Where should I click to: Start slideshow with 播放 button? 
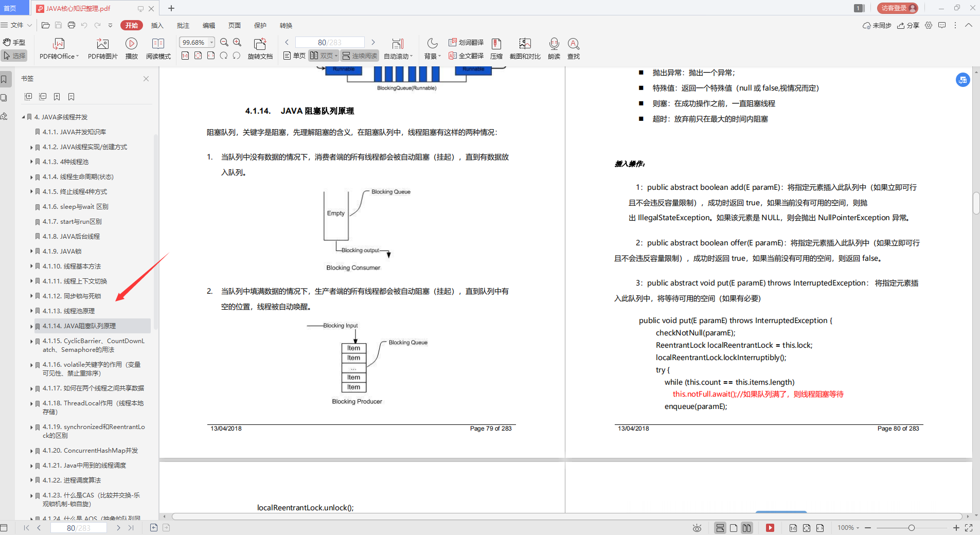[x=132, y=49]
